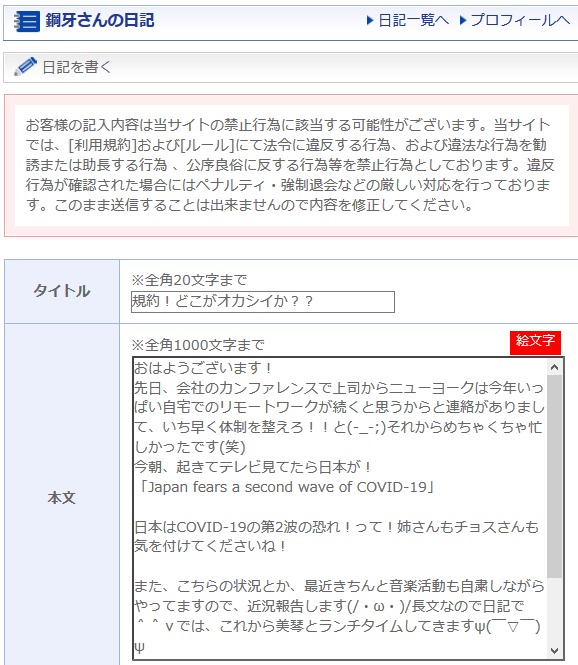Click the 鋼牙さんの日記 header title

[x=100, y=20]
